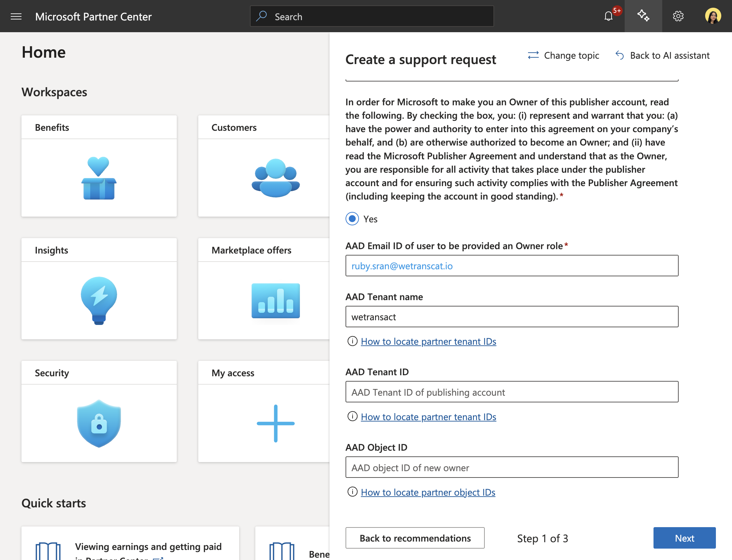Open the Insights lightbulb icon
Image resolution: width=732 pixels, height=560 pixels.
point(99,301)
